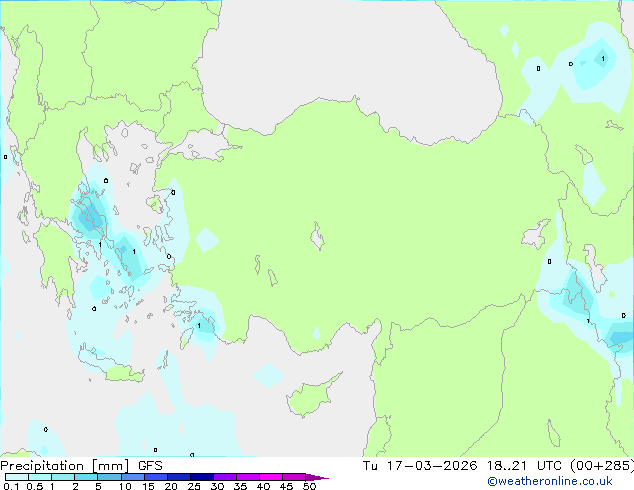Click the legend value '15'
Viewport: 634px width, 490px height.
pyautogui.click(x=148, y=486)
